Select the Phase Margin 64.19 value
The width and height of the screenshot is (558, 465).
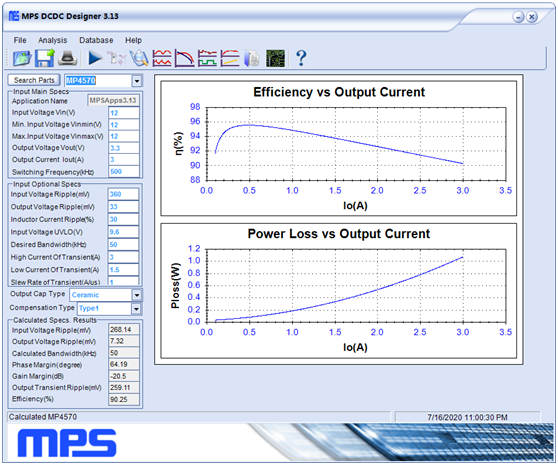(x=123, y=364)
